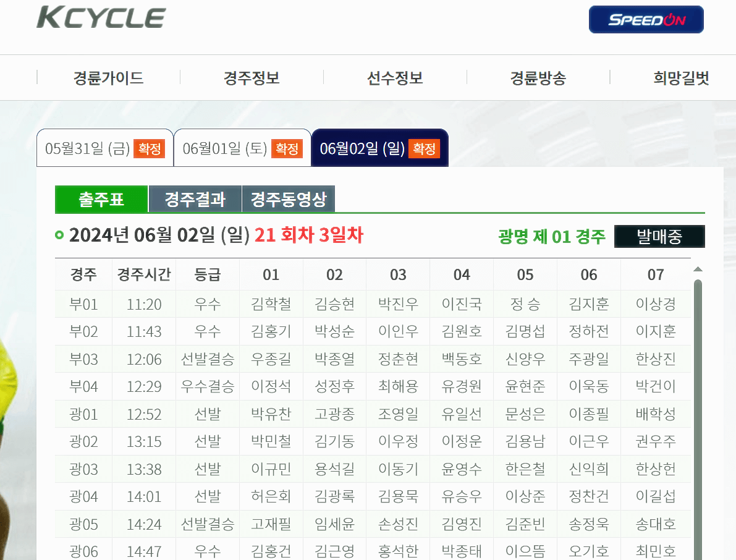Click grade 선발결승 in 부03 row
The image size is (736, 560).
coord(208,359)
